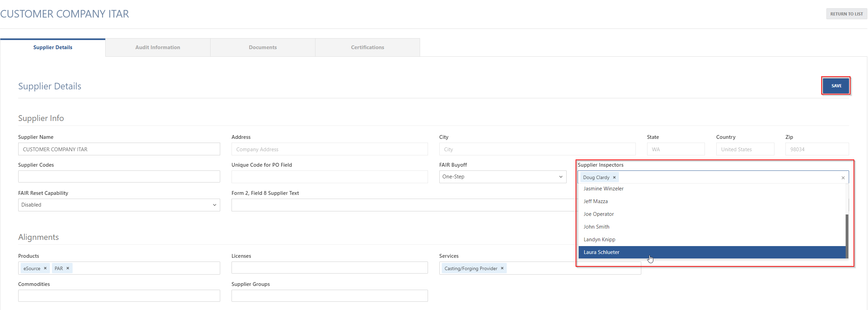Click the State input field
This screenshot has width=868, height=310.
pyautogui.click(x=676, y=149)
